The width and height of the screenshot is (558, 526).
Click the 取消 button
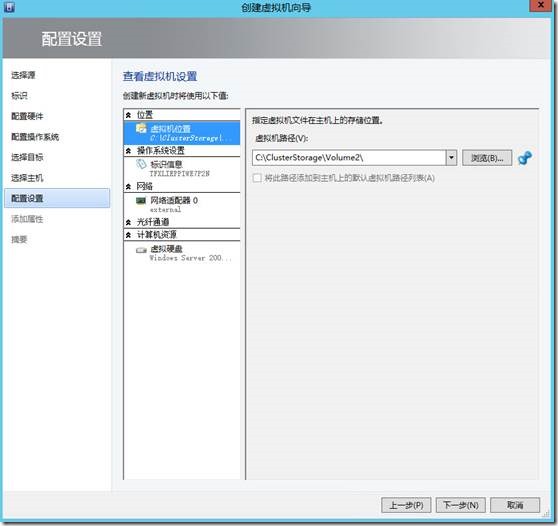(515, 505)
